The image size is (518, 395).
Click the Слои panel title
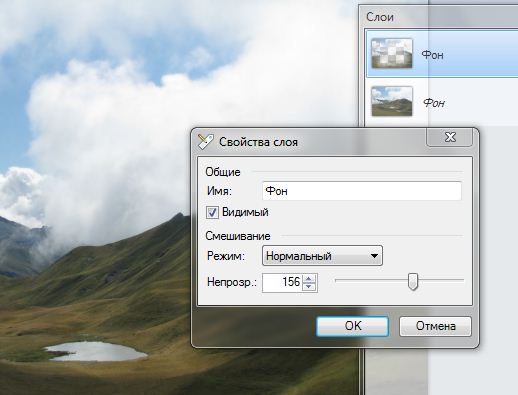pos(380,17)
